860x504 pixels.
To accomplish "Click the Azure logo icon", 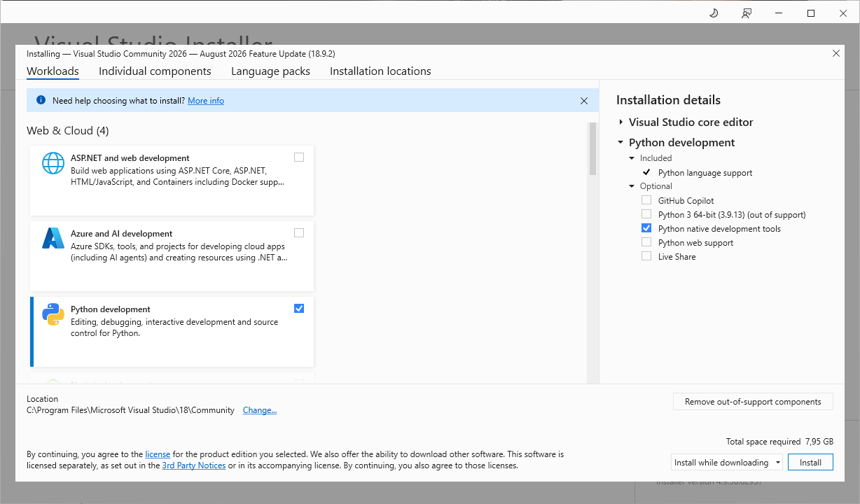I will point(53,239).
